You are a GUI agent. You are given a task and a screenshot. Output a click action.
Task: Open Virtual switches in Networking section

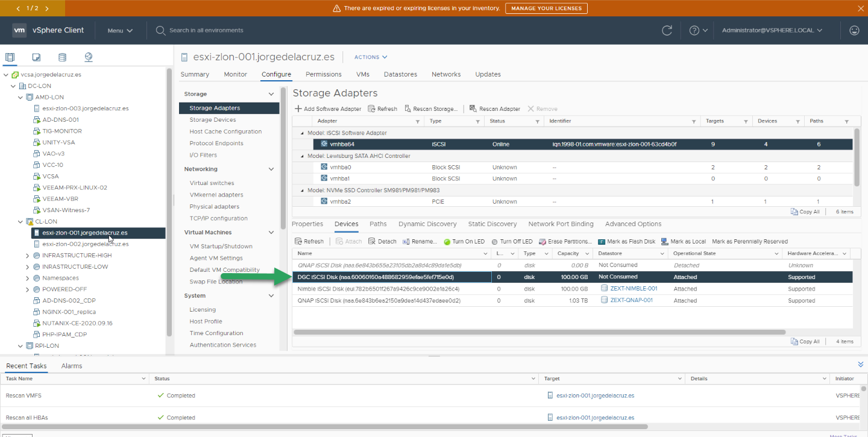pos(212,183)
